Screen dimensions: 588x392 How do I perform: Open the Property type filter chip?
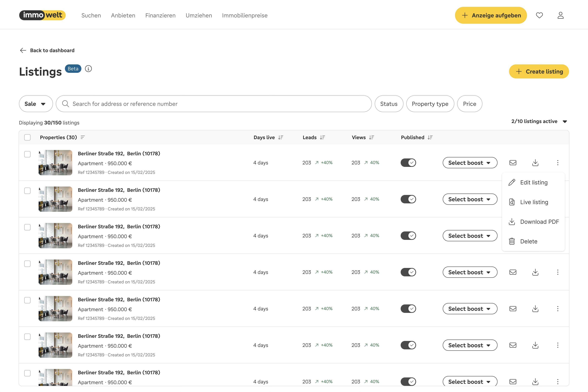coord(430,104)
